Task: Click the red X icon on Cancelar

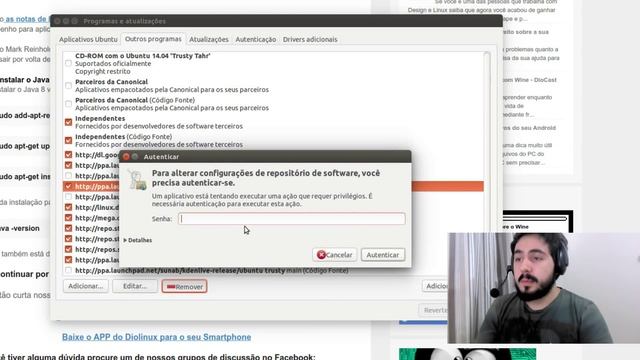Action: (x=321, y=255)
